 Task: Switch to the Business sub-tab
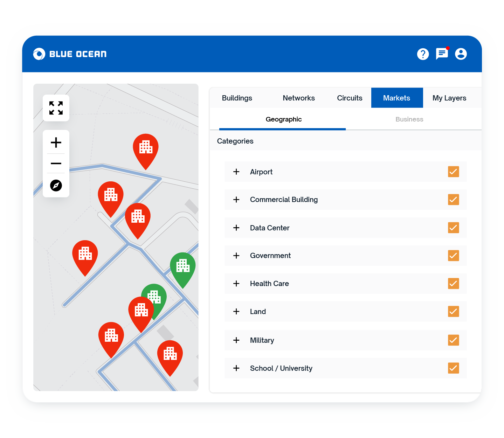tap(409, 119)
